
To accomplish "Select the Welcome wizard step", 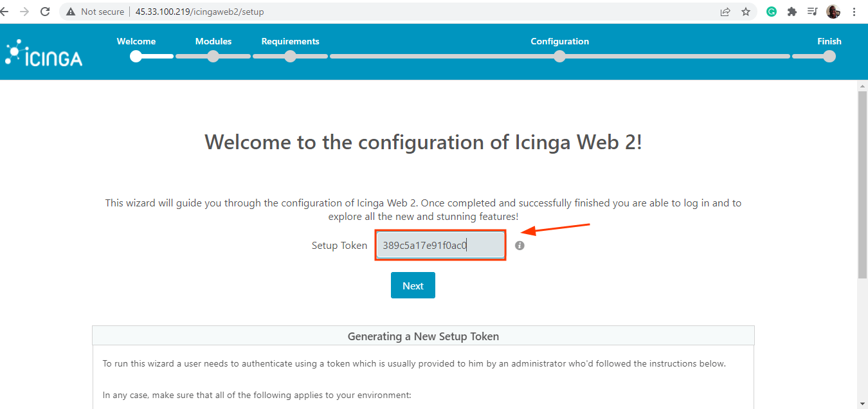I will 136,56.
